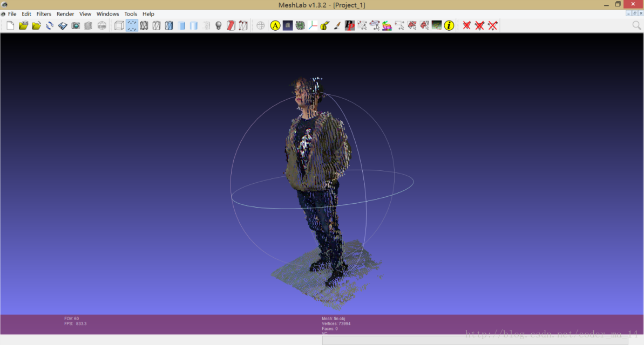Open the Filters menu
644x345 pixels.
point(44,14)
